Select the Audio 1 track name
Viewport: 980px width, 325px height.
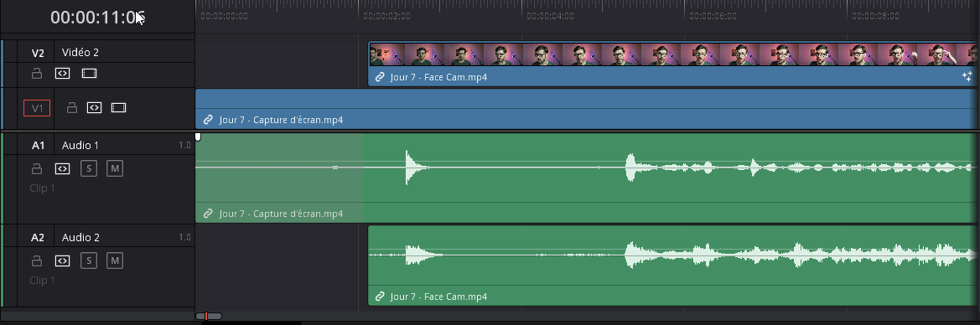80,146
